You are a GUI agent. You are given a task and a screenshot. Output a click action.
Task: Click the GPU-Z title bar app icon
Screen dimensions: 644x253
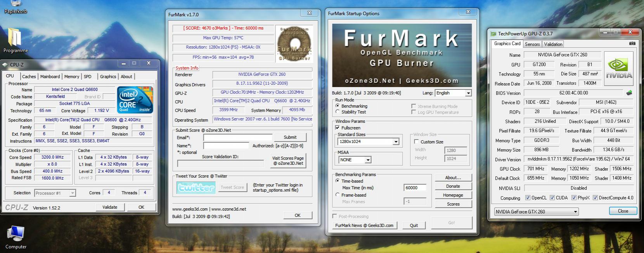493,34
